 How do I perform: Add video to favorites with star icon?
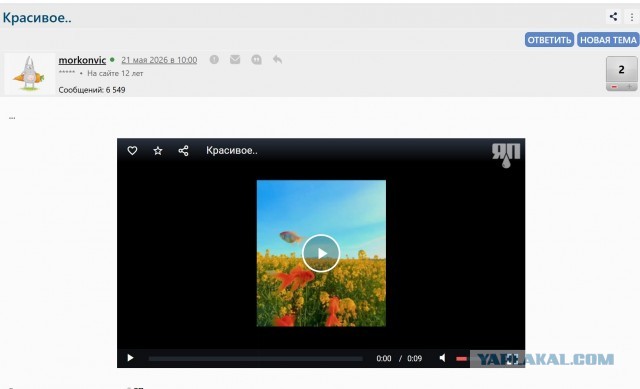click(x=158, y=151)
